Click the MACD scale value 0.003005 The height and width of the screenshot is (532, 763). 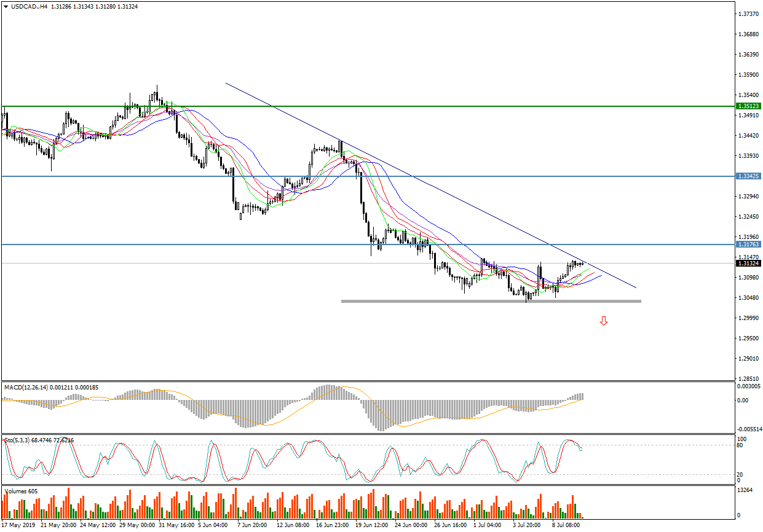click(x=749, y=386)
